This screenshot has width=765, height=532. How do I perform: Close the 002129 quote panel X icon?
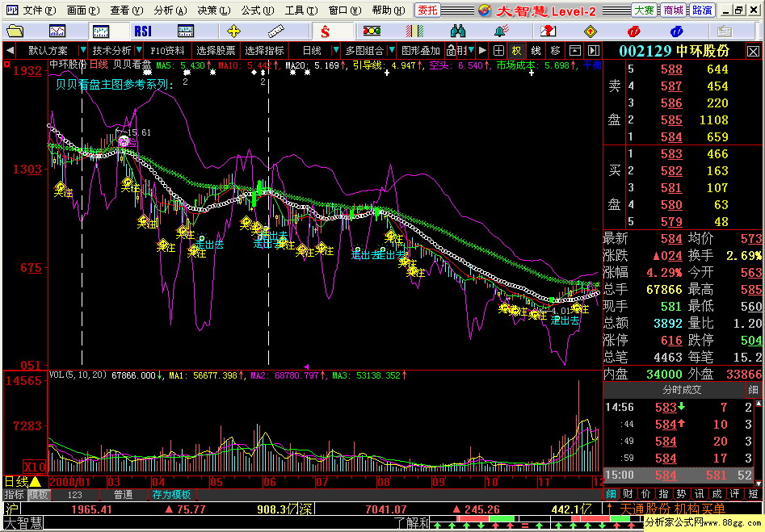[753, 51]
